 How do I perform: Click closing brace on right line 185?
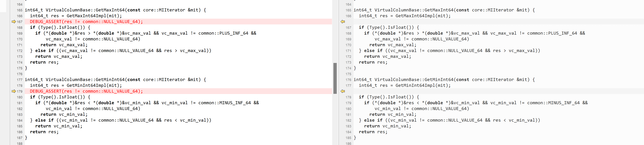355,138
